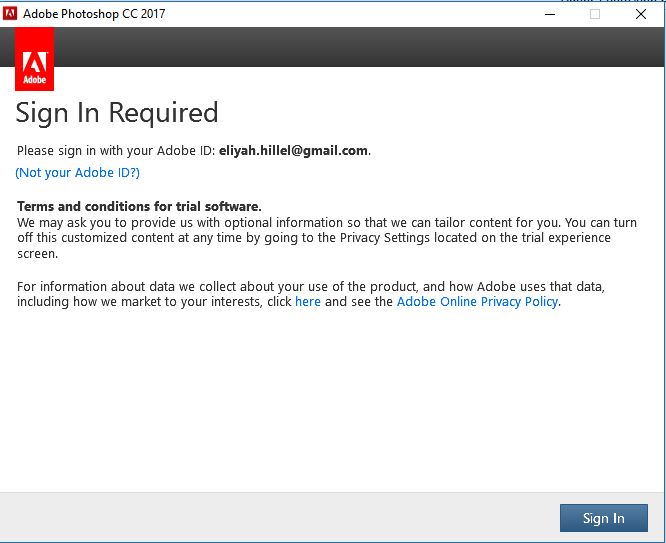
Task: Click the red Adobe logo badge
Action: pos(34,59)
